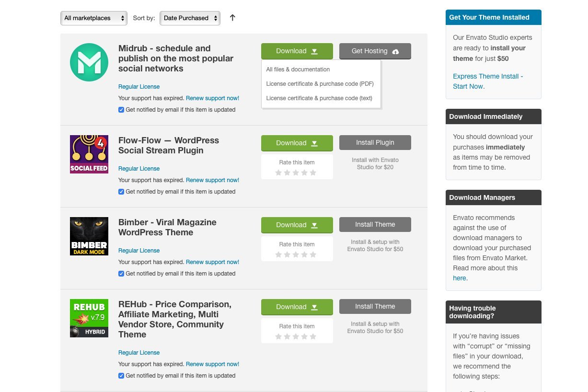588x392 pixels.
Task: Rate Flow-Flow five stars
Action: [x=313, y=173]
